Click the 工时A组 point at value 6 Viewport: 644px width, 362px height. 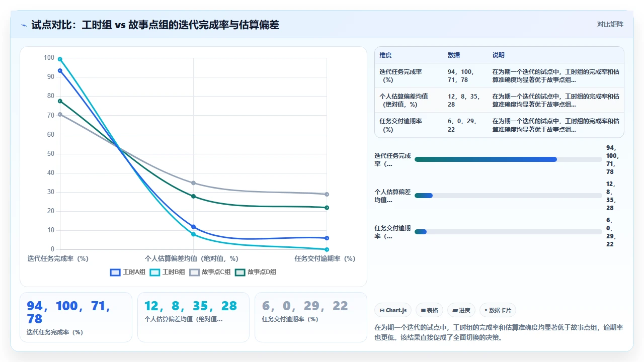pos(327,238)
